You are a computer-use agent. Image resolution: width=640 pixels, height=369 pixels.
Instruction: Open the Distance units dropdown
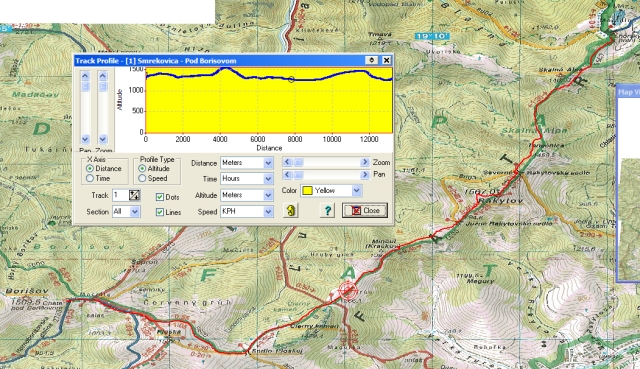pyautogui.click(x=268, y=163)
